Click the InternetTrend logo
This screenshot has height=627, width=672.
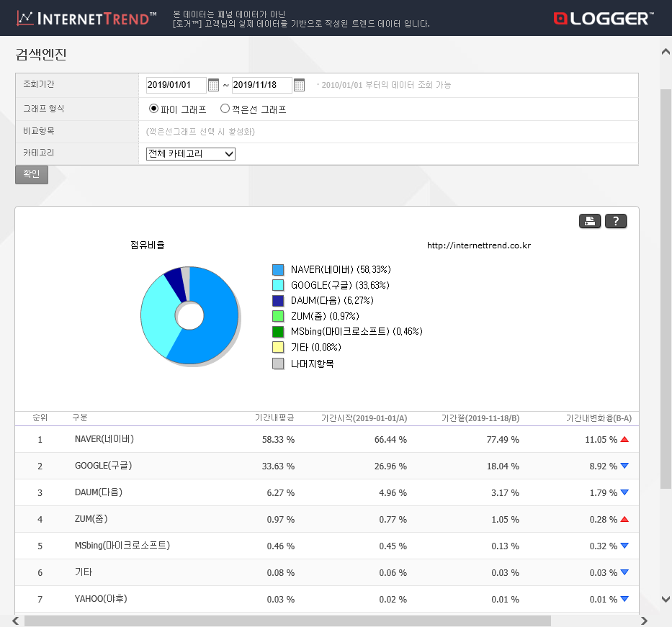[86, 18]
